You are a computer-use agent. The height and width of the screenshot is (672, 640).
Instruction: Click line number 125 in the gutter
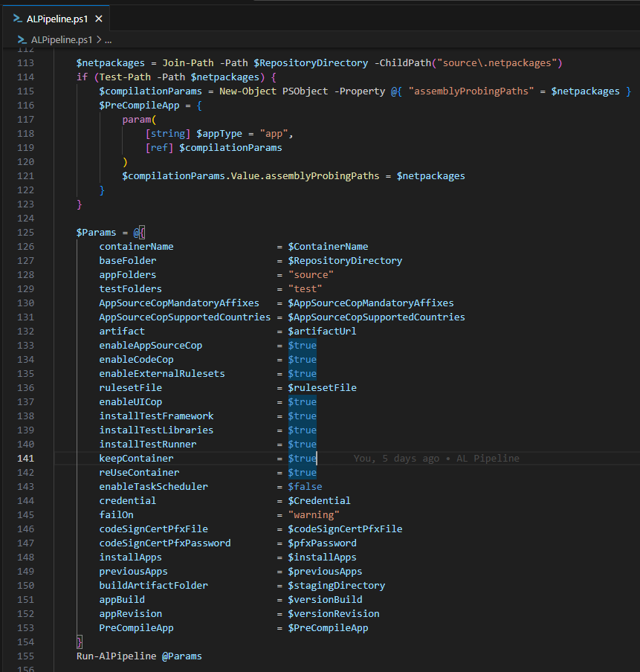25,232
